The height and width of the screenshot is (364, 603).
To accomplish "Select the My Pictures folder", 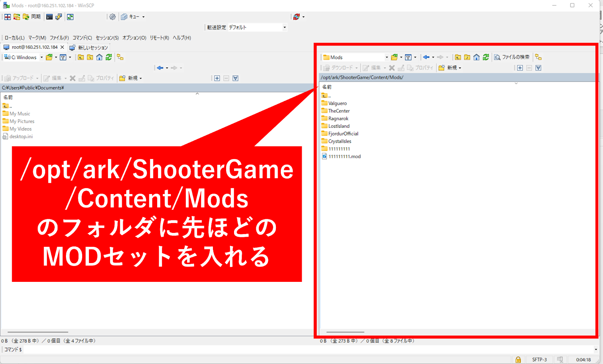I will (x=18, y=121).
